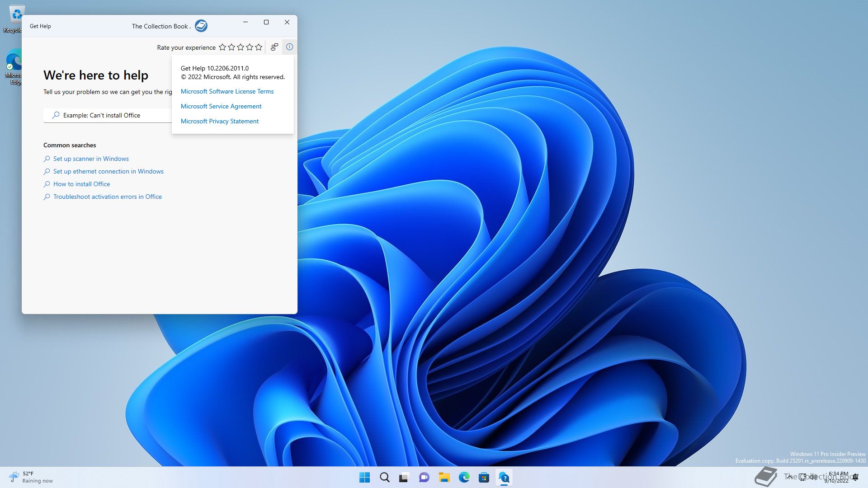Click the second rating star

[x=231, y=47]
